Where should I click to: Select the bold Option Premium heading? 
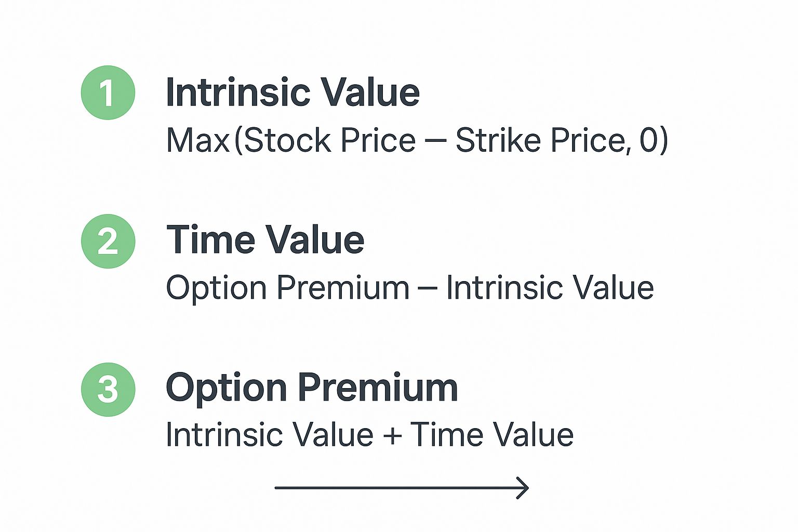(x=312, y=389)
